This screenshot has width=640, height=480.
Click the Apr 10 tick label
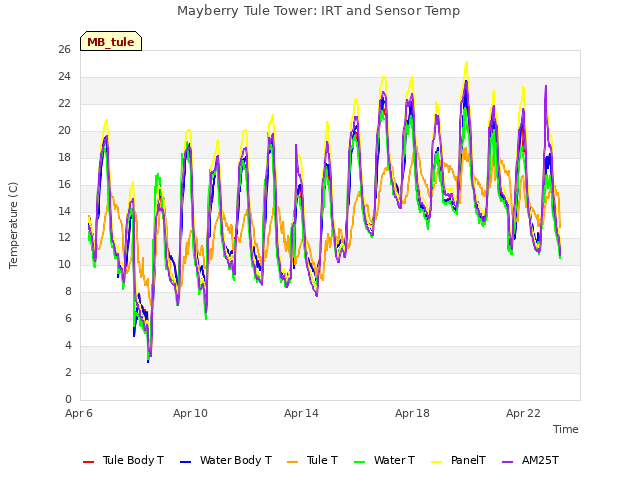[190, 413]
